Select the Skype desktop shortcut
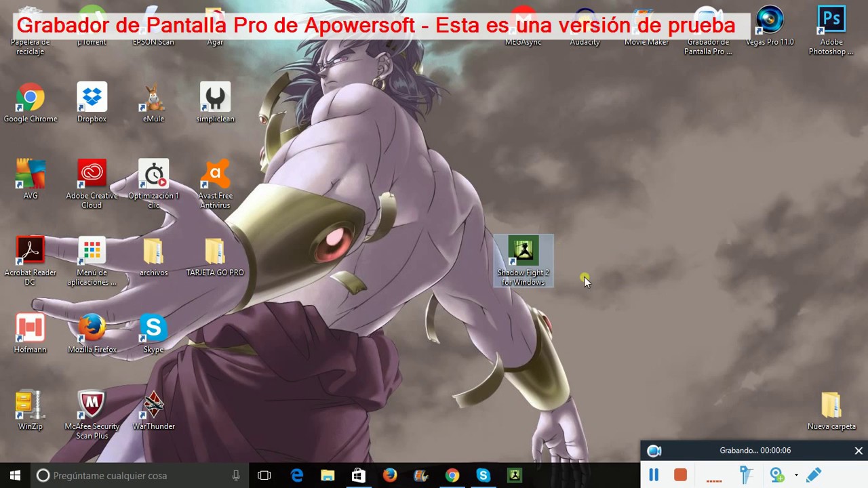Image resolution: width=868 pixels, height=488 pixels. (153, 334)
